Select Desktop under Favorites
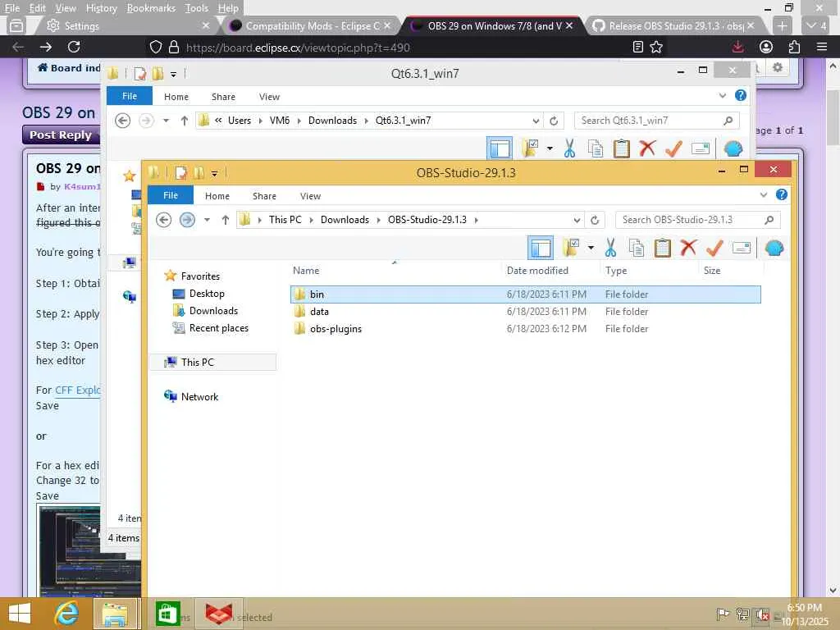This screenshot has width=840, height=630. [x=207, y=294]
